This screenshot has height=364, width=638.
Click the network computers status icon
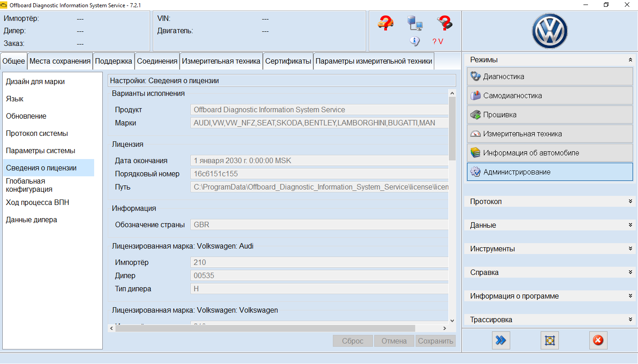point(415,23)
